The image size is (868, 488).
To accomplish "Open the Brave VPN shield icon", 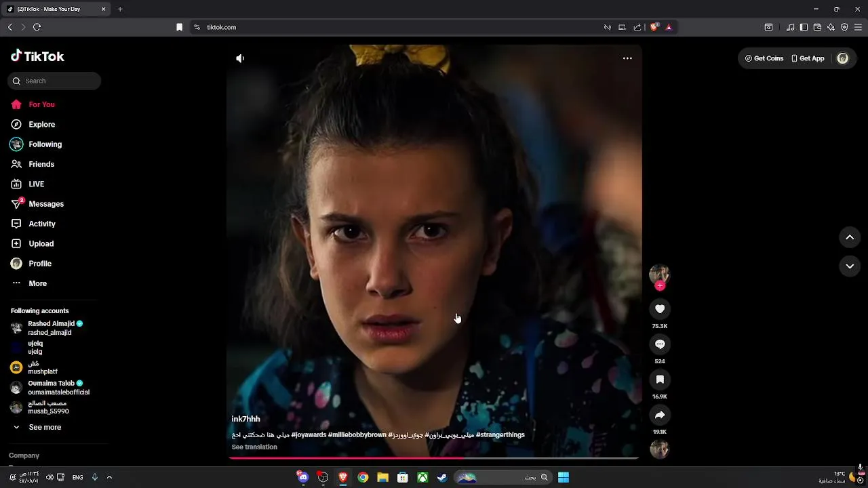I will click(x=844, y=27).
